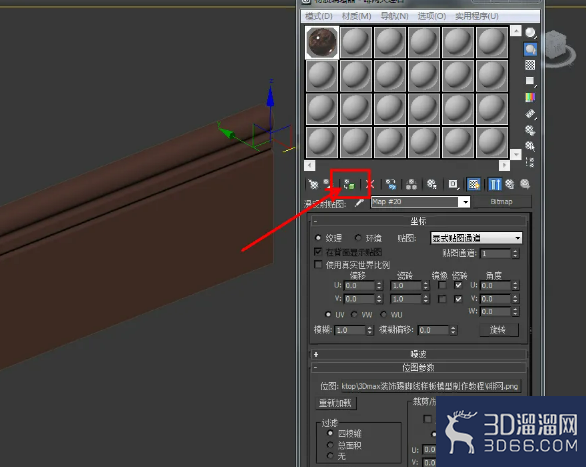Click the Go Forward to Sibling icon
This screenshot has height=467, width=586.
coord(525,184)
